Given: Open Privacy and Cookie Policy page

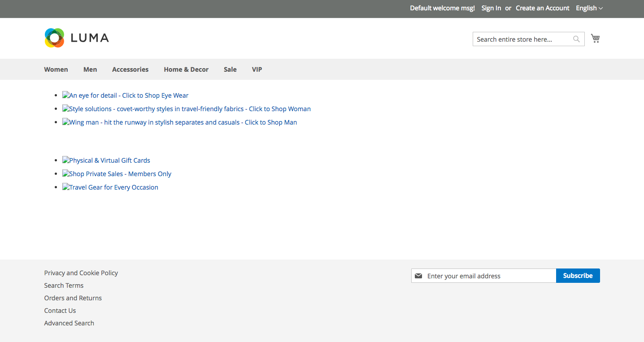Looking at the screenshot, I should point(81,273).
